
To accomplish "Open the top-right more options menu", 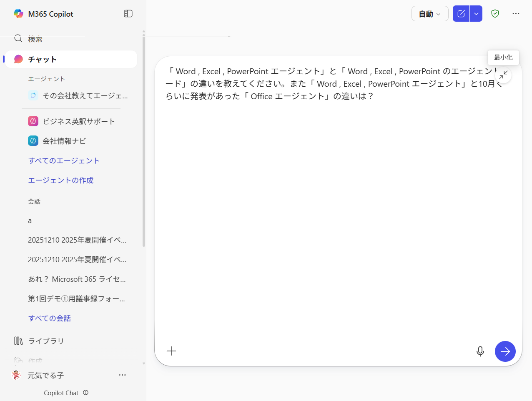I will pyautogui.click(x=516, y=14).
